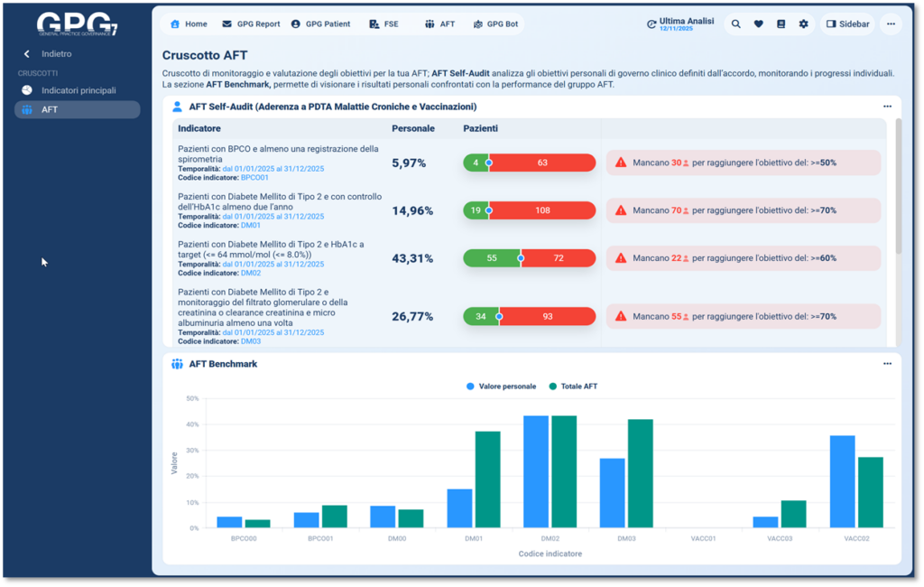Open the AFT Self-Audit three-dot menu
The image size is (924, 587).
coord(887,107)
